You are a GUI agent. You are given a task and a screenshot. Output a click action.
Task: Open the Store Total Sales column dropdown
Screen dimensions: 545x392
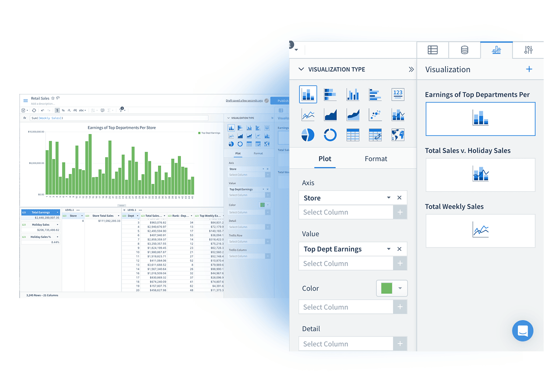pos(118,215)
